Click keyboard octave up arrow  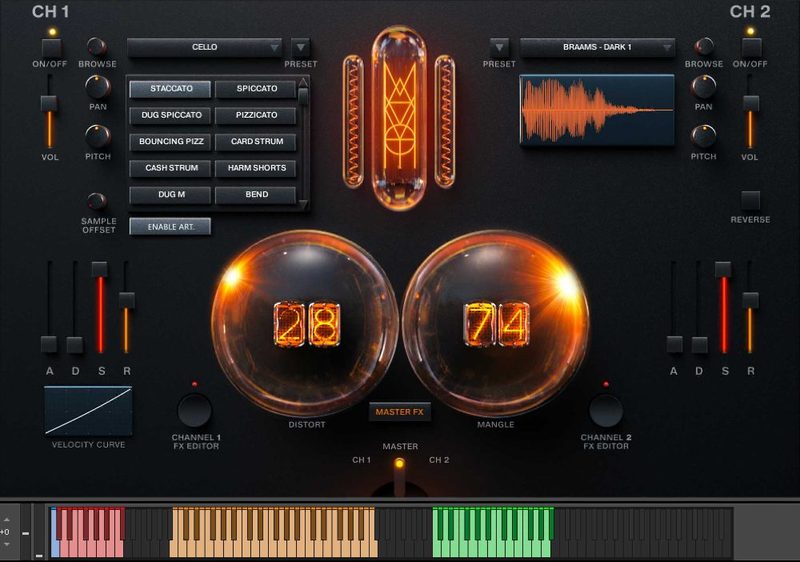[x=7, y=520]
